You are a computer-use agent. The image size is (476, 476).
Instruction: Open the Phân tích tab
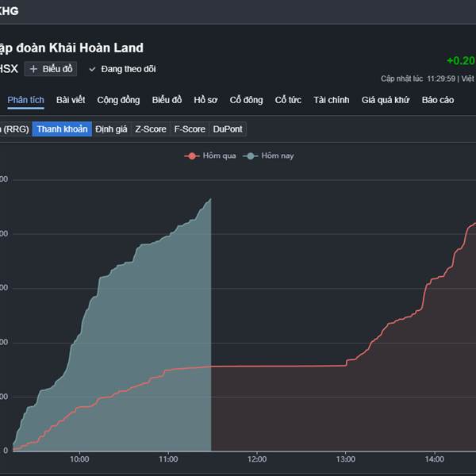(x=25, y=100)
